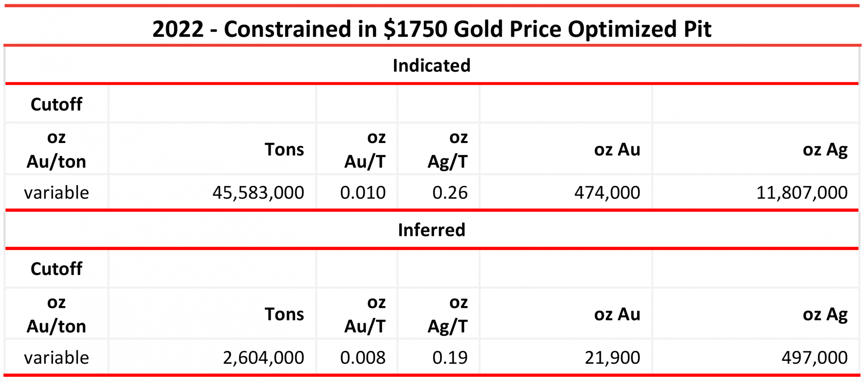Screen dimensions: 868x382
Task: Click the Tons column header in Indicated section
Action: tap(284, 149)
